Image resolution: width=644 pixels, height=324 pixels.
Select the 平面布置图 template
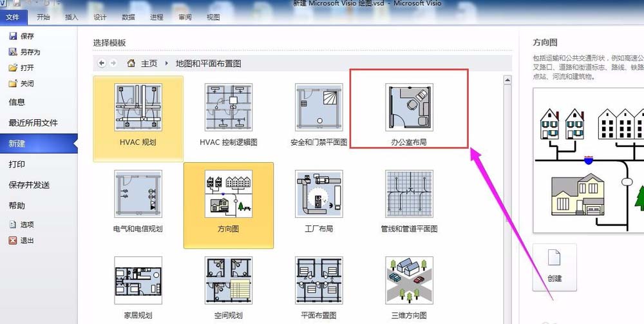[x=319, y=289]
